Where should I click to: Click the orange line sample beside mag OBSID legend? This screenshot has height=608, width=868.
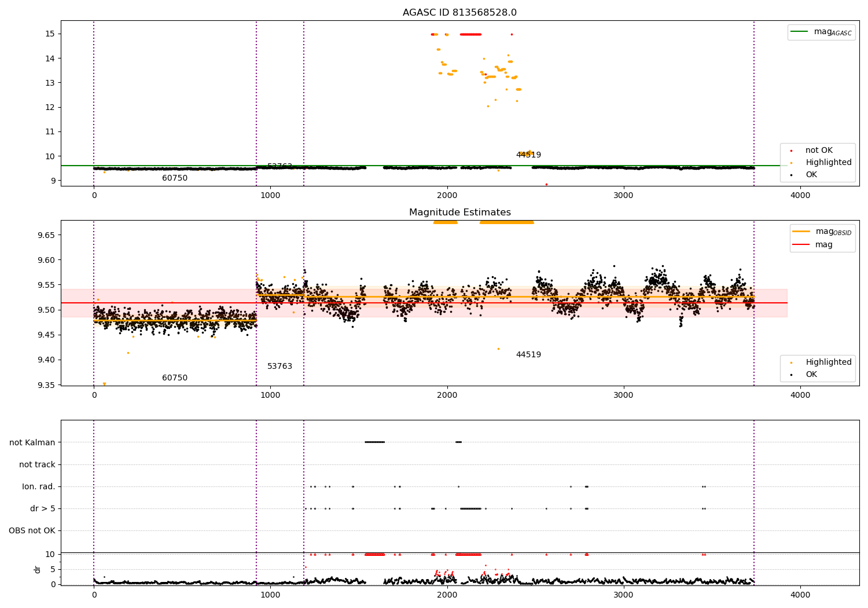801,232
